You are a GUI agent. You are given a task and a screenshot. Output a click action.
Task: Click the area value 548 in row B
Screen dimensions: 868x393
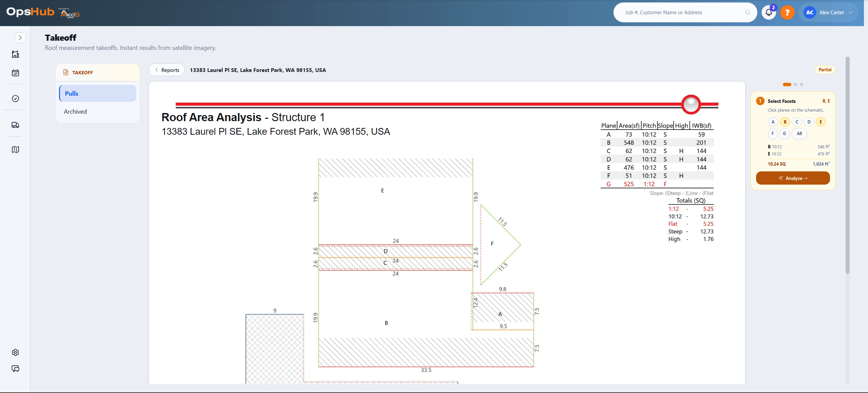pyautogui.click(x=629, y=143)
